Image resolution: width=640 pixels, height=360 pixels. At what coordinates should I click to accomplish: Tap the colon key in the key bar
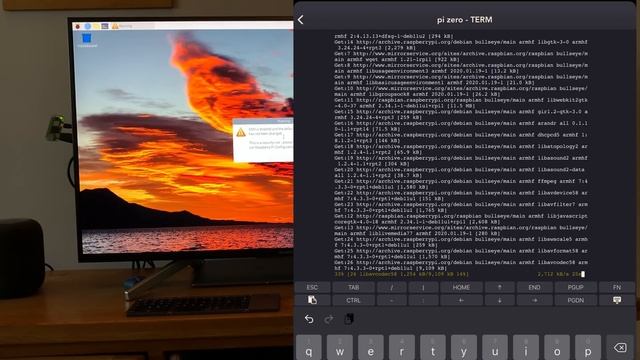click(423, 300)
